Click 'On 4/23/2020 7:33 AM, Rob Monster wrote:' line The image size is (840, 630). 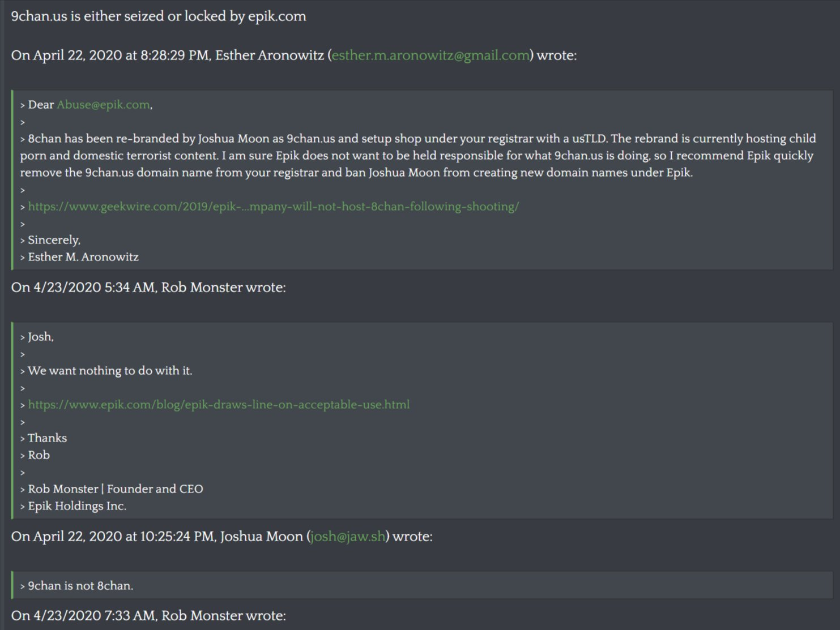148,616
